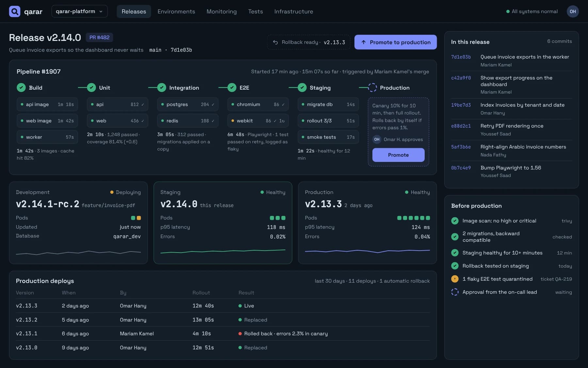588x368 pixels.
Task: Click the on-call lead approval pending icon
Action: click(455, 292)
